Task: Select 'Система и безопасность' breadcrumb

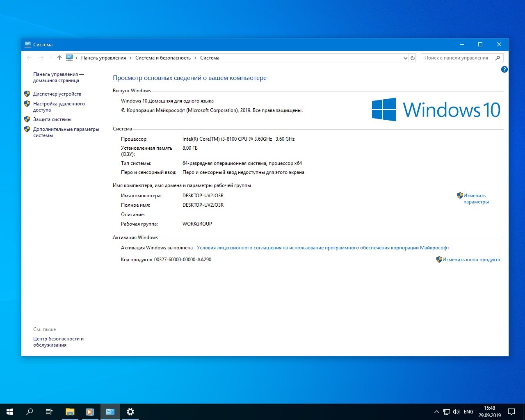Action: coord(163,58)
